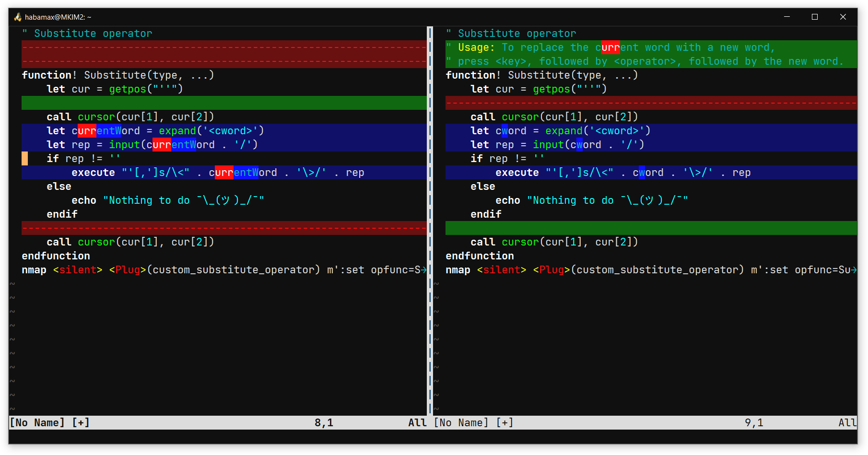Viewport: 868px width, 455px height.
Task: Click the right pane "nmap <silent> <Plug>" line
Action: click(x=651, y=270)
